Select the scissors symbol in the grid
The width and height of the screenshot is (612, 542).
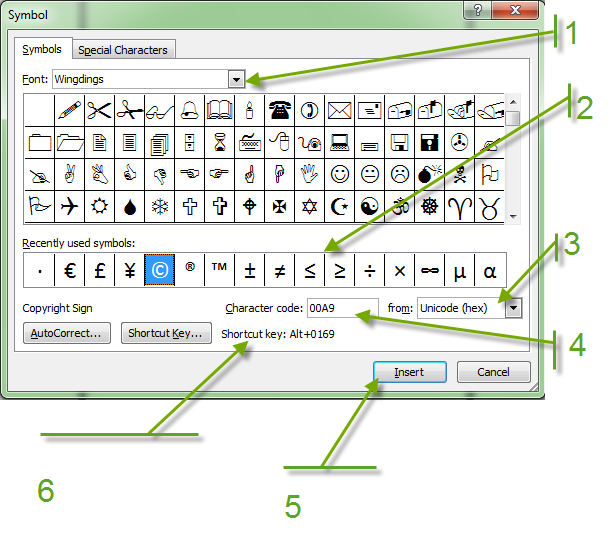point(98,110)
